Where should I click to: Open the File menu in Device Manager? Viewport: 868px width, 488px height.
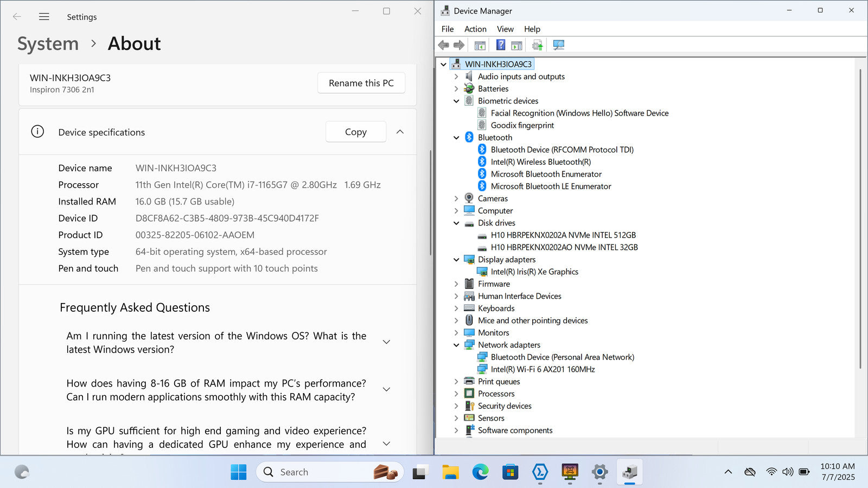coord(448,29)
